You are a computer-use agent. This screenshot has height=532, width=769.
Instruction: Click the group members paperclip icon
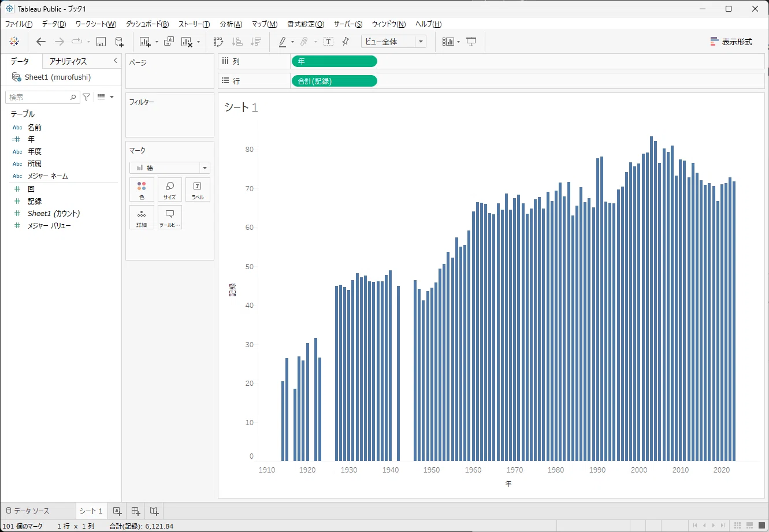pyautogui.click(x=304, y=42)
